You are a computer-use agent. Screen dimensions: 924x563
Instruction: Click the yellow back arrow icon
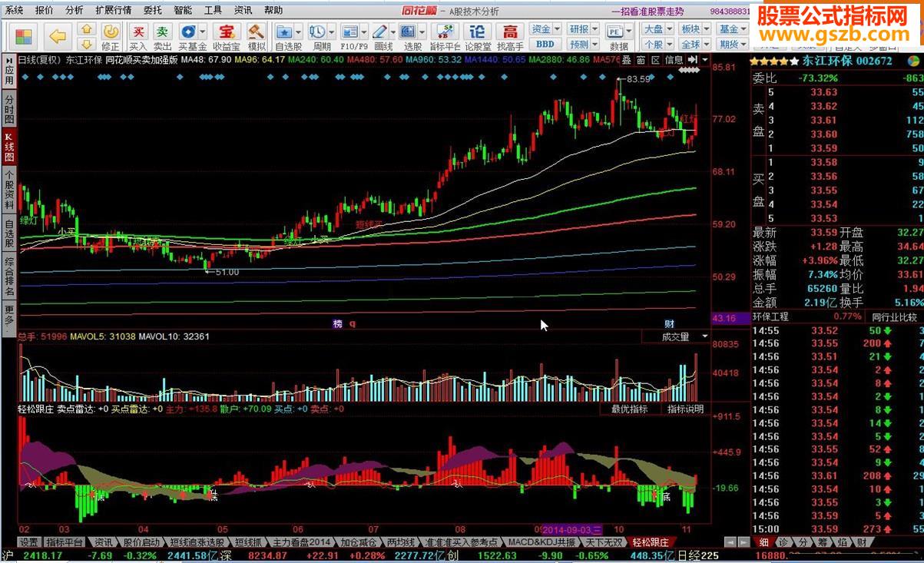pos(58,35)
